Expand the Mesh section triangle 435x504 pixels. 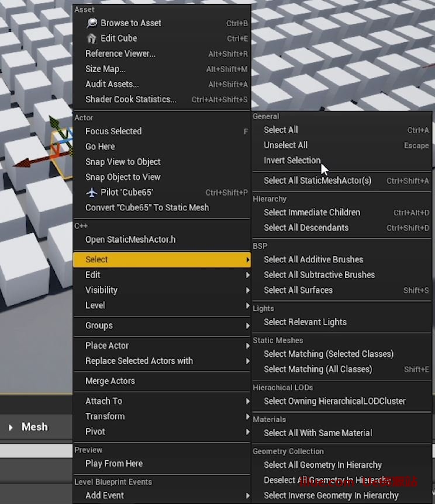point(11,427)
